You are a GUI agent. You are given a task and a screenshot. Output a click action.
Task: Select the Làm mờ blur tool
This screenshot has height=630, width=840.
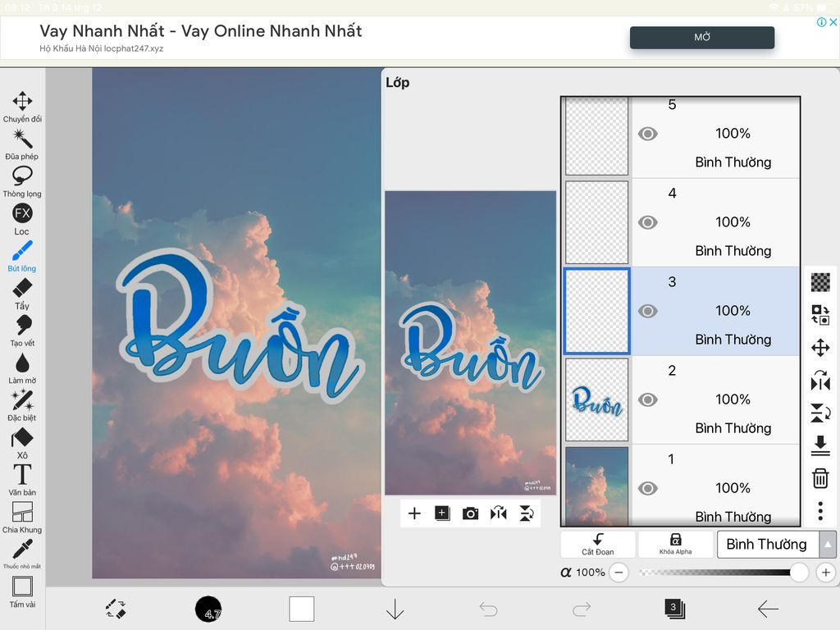[22, 368]
